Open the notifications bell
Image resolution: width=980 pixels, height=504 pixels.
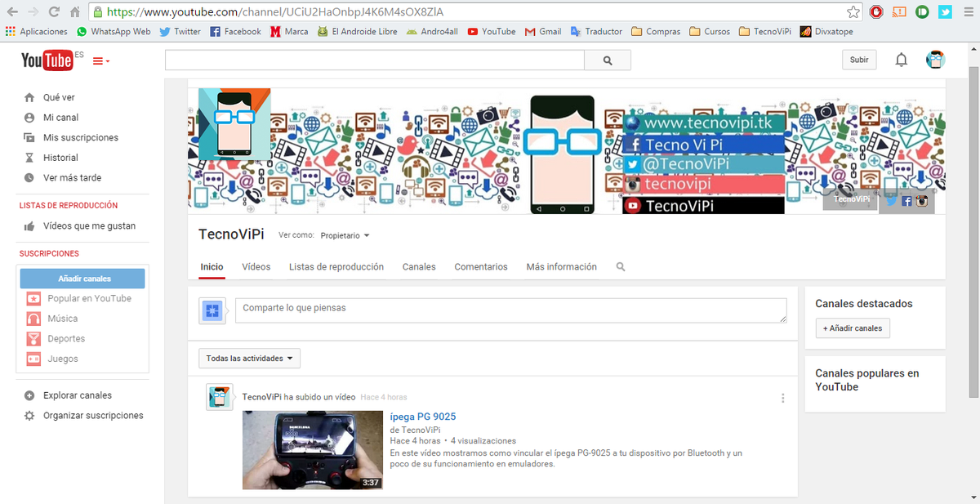click(902, 60)
